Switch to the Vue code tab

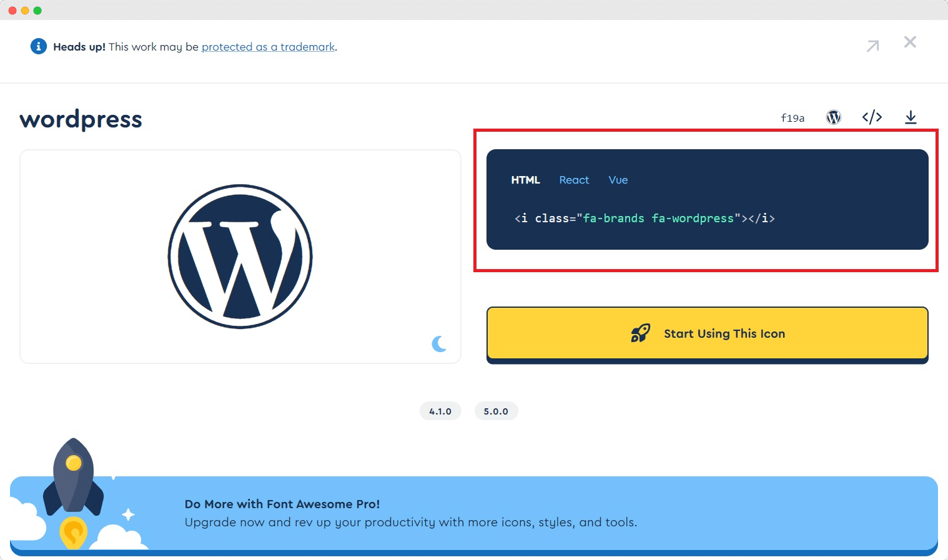coord(618,180)
